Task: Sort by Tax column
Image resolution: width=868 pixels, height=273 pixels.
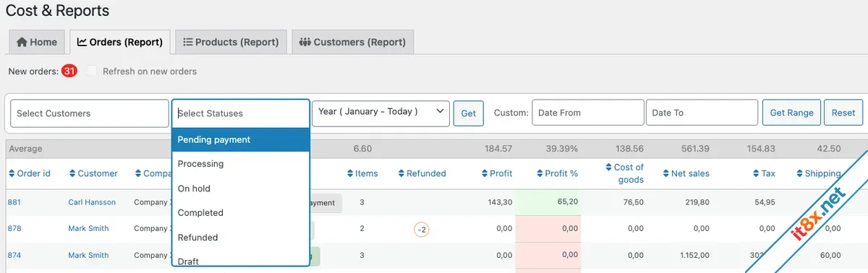Action: click(764, 173)
